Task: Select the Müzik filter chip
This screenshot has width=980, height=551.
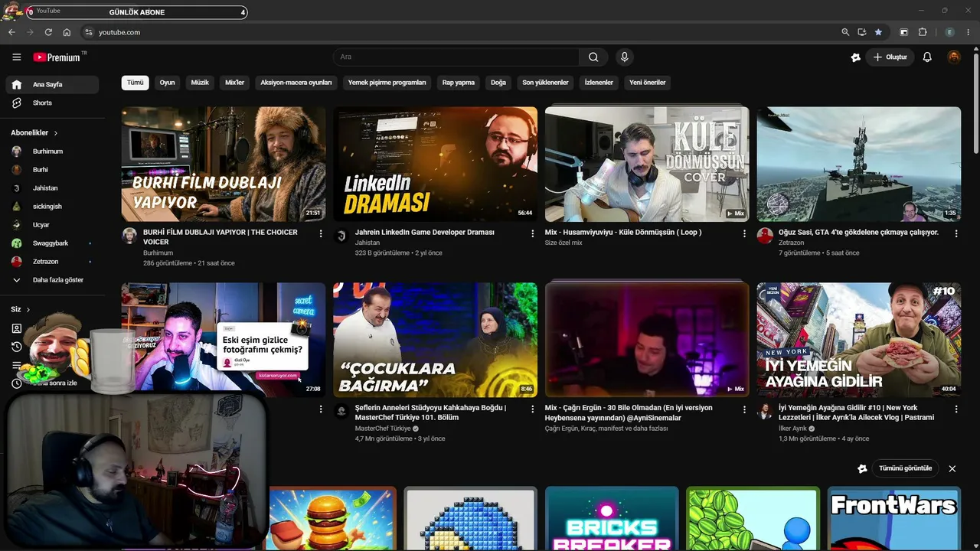Action: 200,83
